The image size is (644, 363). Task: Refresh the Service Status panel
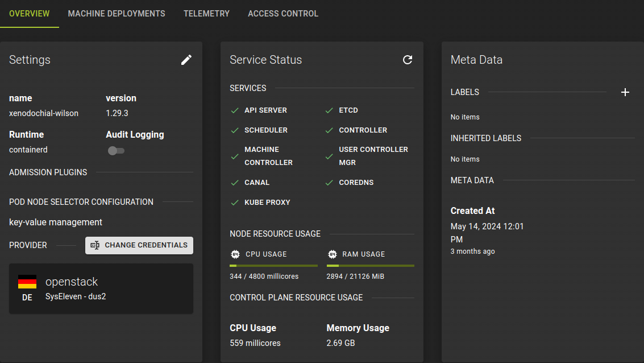[x=408, y=59]
